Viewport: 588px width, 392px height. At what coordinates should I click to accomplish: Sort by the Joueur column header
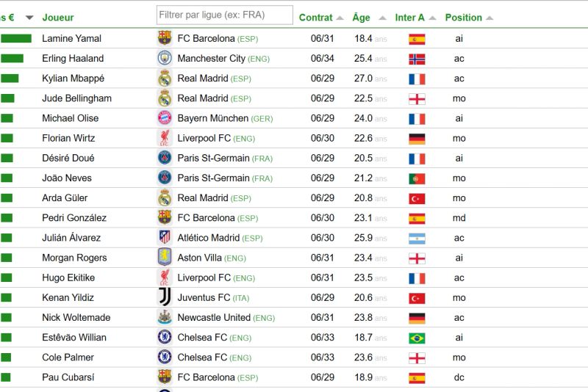pos(58,18)
